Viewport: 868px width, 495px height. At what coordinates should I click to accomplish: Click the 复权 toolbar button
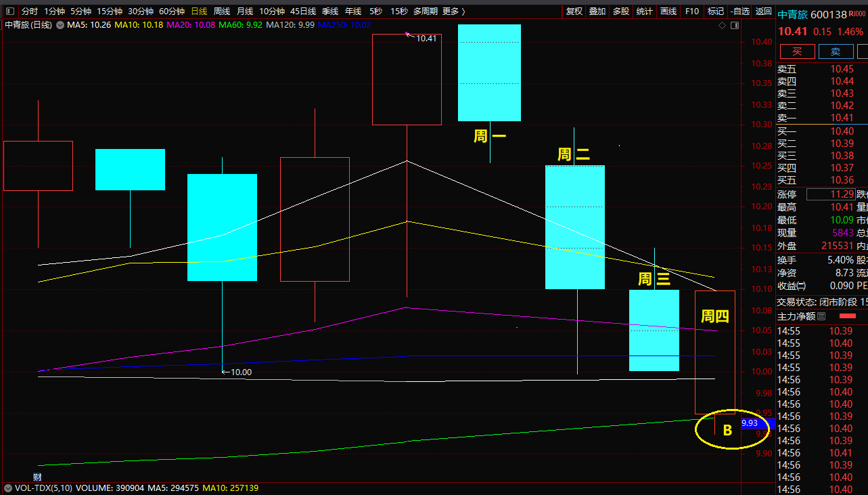click(x=574, y=12)
